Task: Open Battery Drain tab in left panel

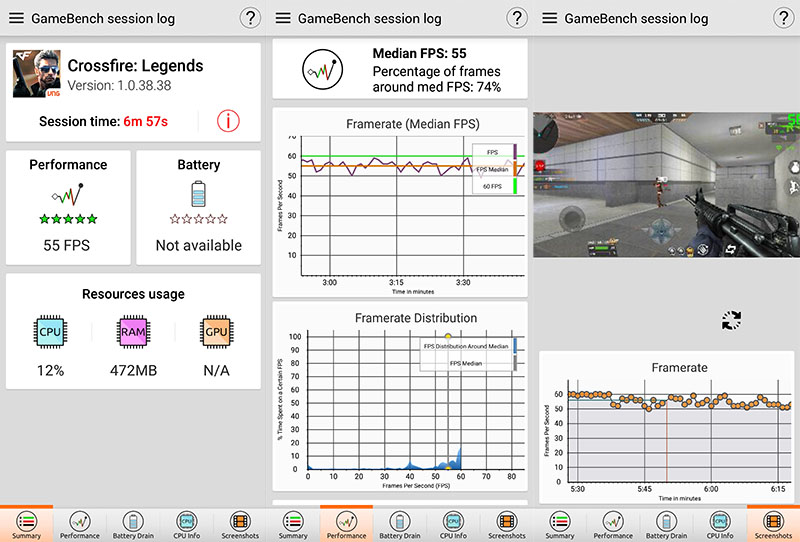Action: [x=133, y=525]
